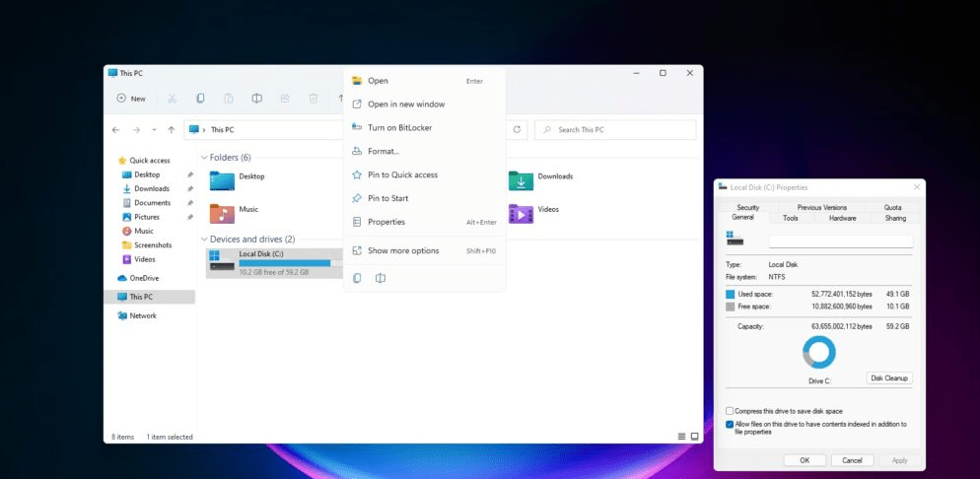Choose Open in new window
The width and height of the screenshot is (980, 479).
pyautogui.click(x=424, y=104)
